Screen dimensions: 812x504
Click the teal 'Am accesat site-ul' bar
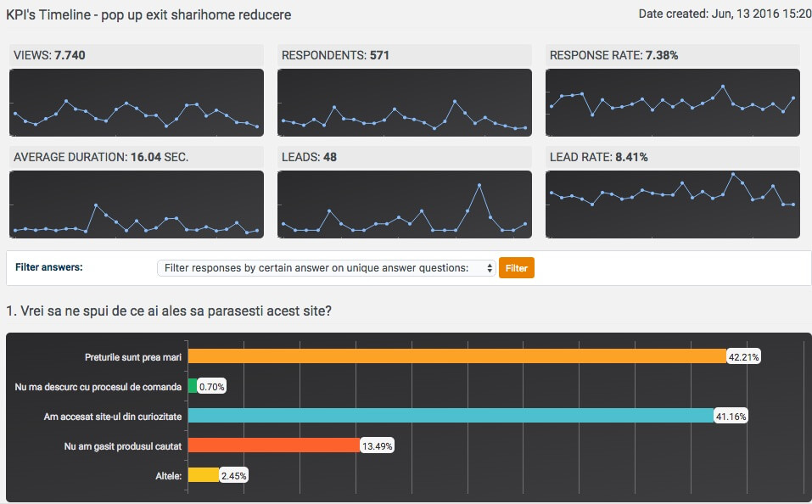(451, 416)
